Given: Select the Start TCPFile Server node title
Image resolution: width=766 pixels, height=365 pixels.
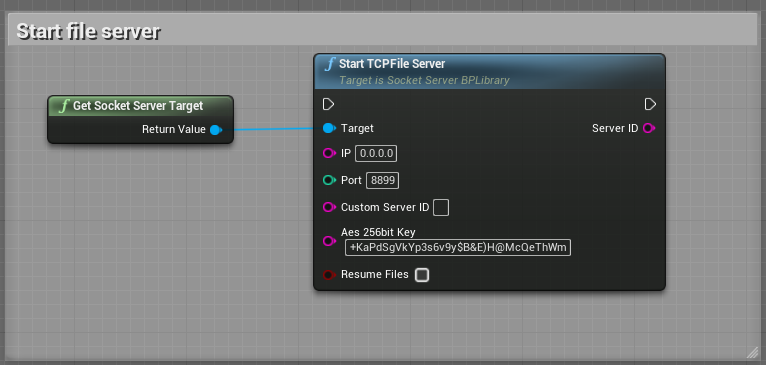Looking at the screenshot, I should (x=392, y=64).
